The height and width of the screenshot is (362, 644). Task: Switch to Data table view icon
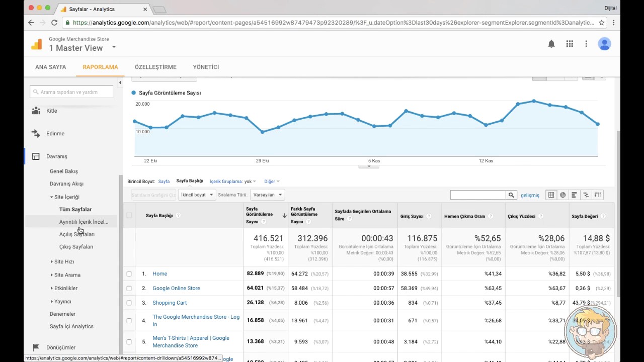point(551,195)
